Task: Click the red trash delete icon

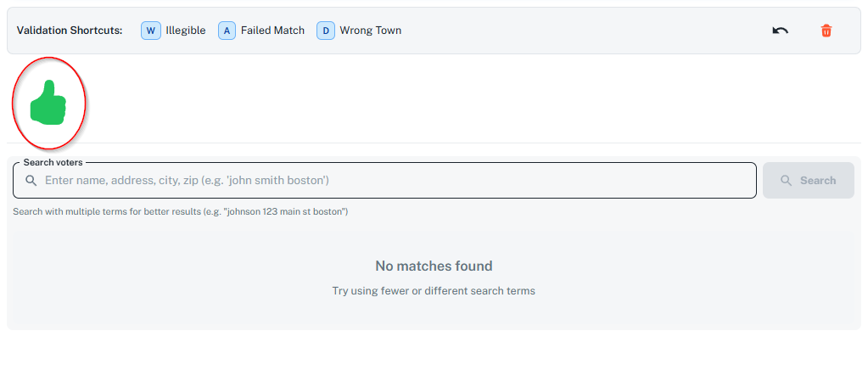Action: (826, 31)
